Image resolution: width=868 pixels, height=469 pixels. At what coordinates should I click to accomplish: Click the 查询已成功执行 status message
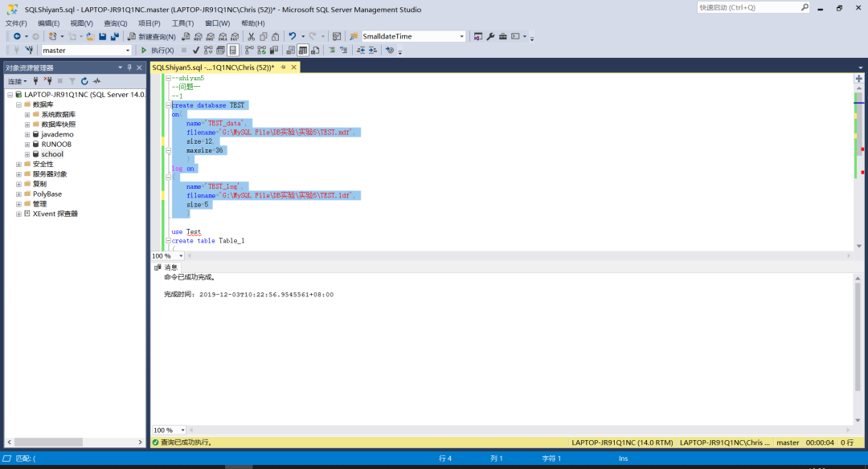[x=186, y=442]
